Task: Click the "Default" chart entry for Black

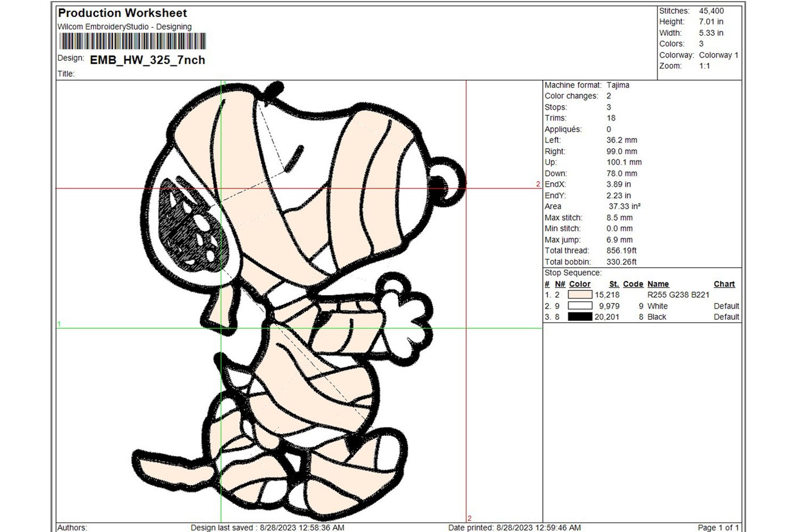Action: coord(726,317)
